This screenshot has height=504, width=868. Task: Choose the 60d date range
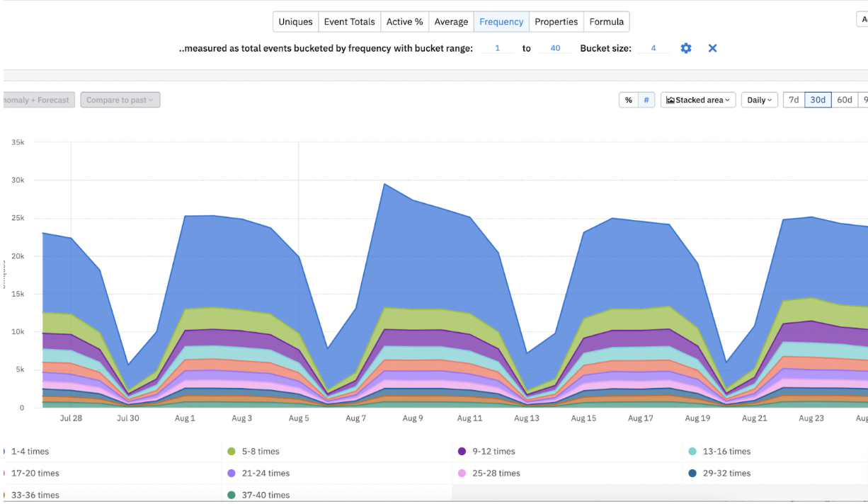845,101
